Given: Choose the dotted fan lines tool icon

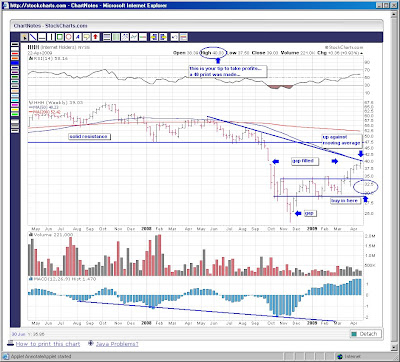Looking at the screenshot, I should tap(125, 37).
